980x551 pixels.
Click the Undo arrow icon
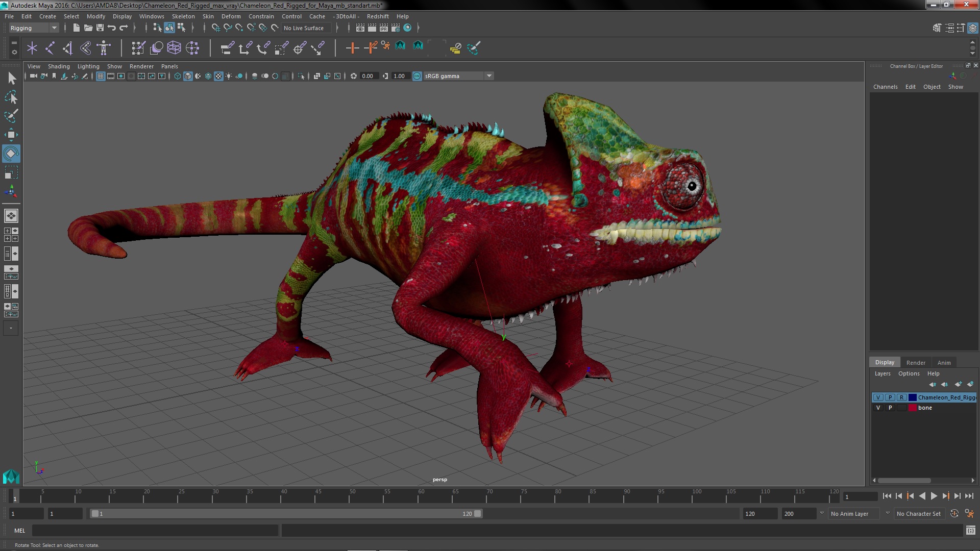(112, 28)
